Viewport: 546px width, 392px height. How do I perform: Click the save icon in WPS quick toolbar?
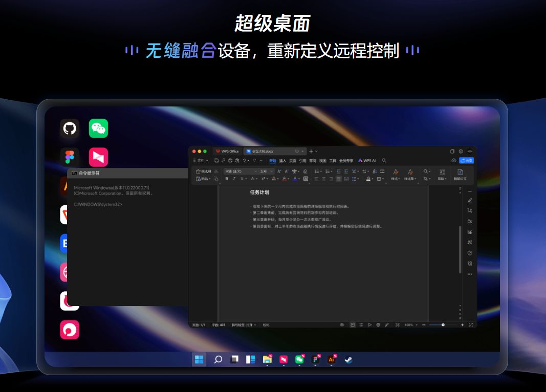216,161
